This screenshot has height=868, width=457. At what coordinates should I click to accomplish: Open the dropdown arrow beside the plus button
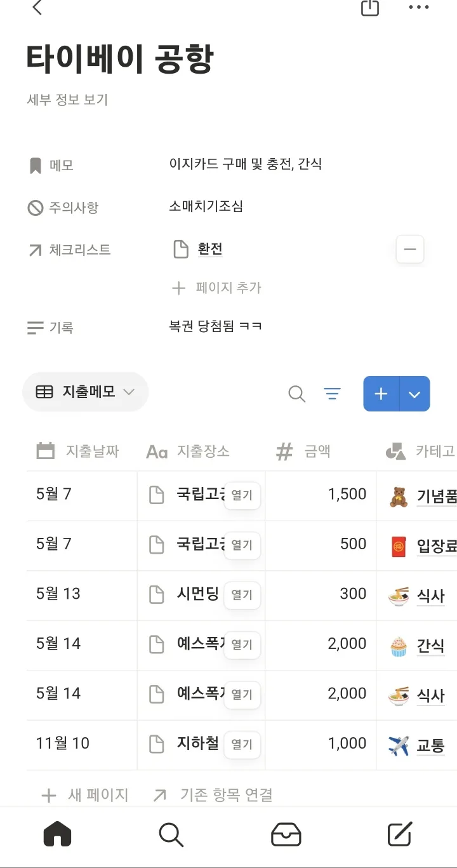[x=415, y=394]
